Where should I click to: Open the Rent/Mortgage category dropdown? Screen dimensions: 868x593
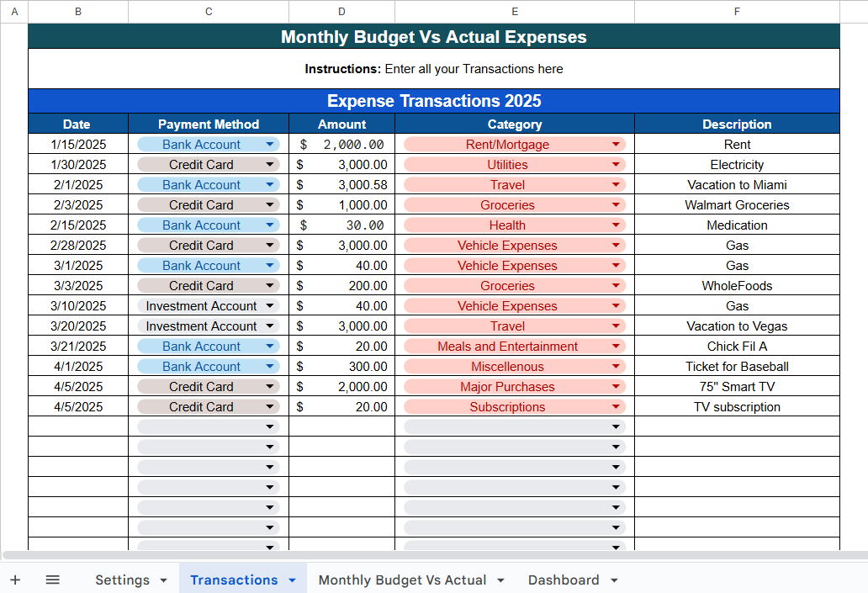pyautogui.click(x=618, y=144)
